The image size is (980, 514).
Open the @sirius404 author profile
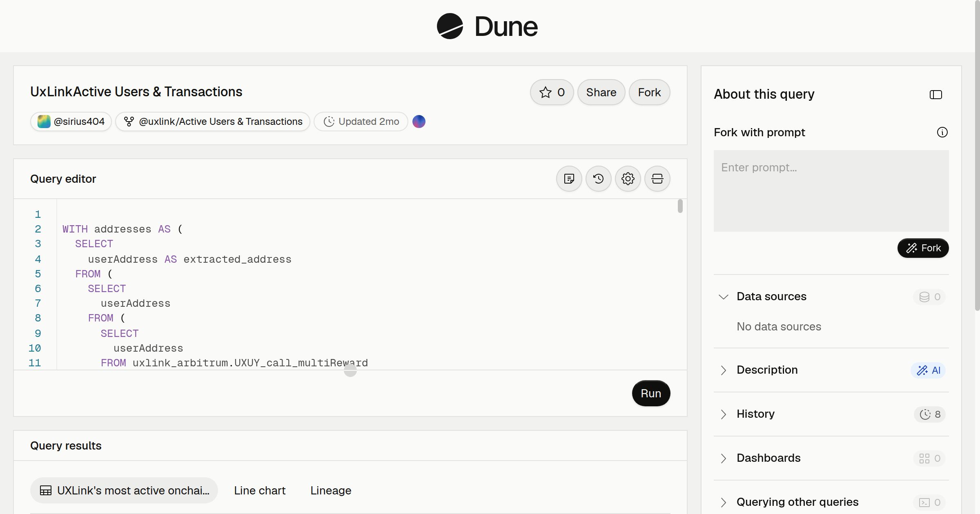click(x=71, y=122)
